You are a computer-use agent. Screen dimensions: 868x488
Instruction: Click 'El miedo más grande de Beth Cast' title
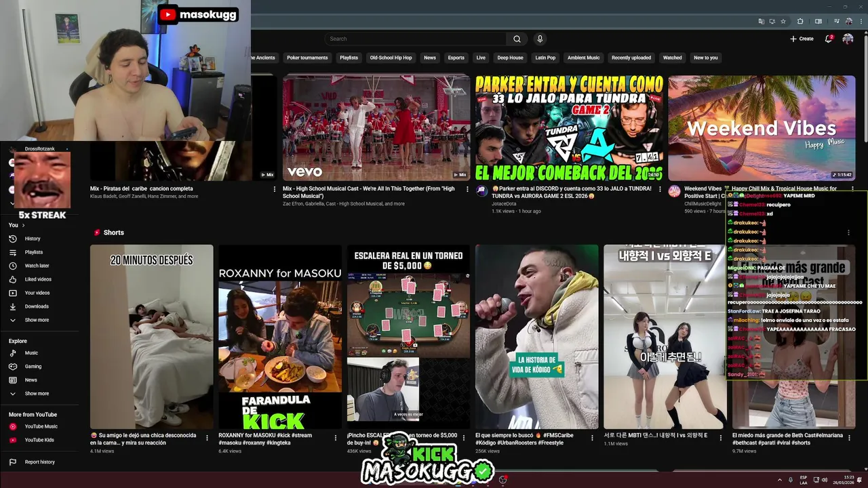tap(787, 439)
